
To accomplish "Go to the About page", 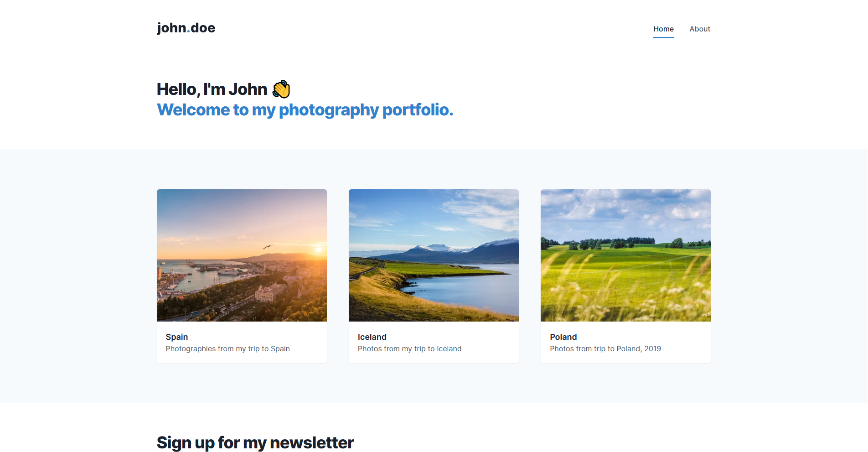I will 700,29.
